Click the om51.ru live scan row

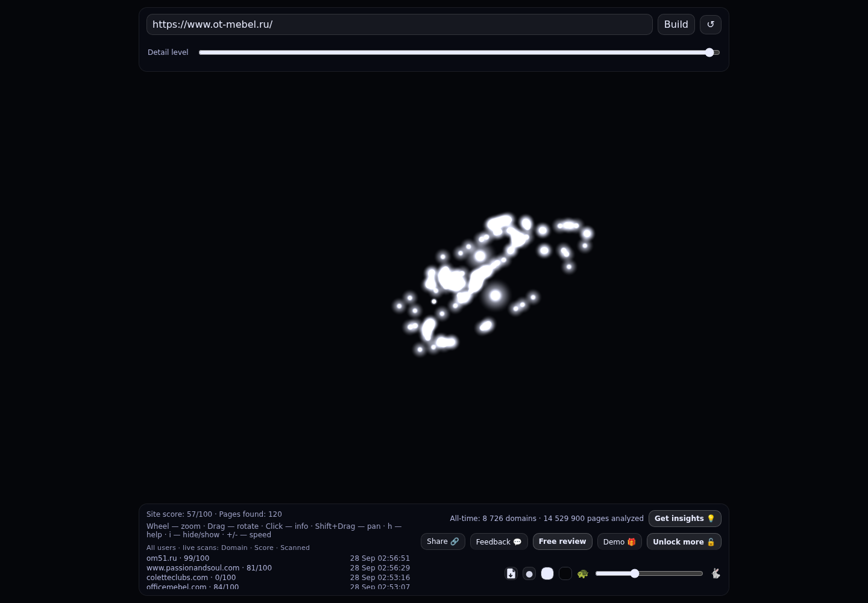[278, 558]
